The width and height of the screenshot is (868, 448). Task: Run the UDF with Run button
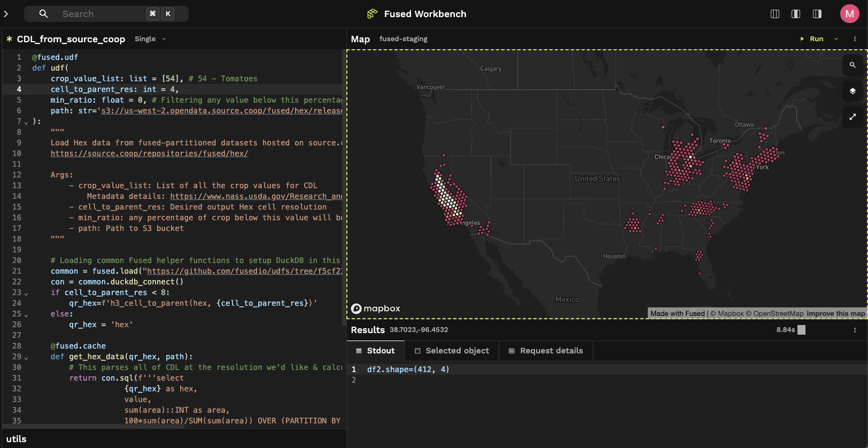click(812, 39)
